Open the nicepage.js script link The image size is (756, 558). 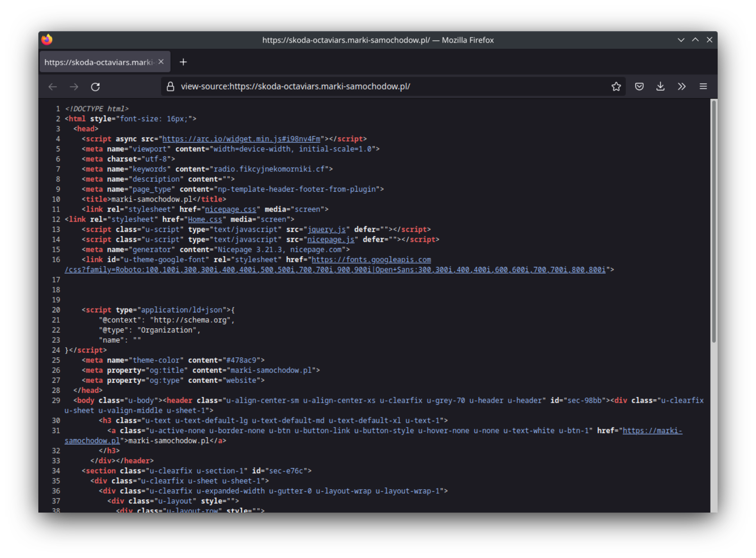tap(331, 239)
